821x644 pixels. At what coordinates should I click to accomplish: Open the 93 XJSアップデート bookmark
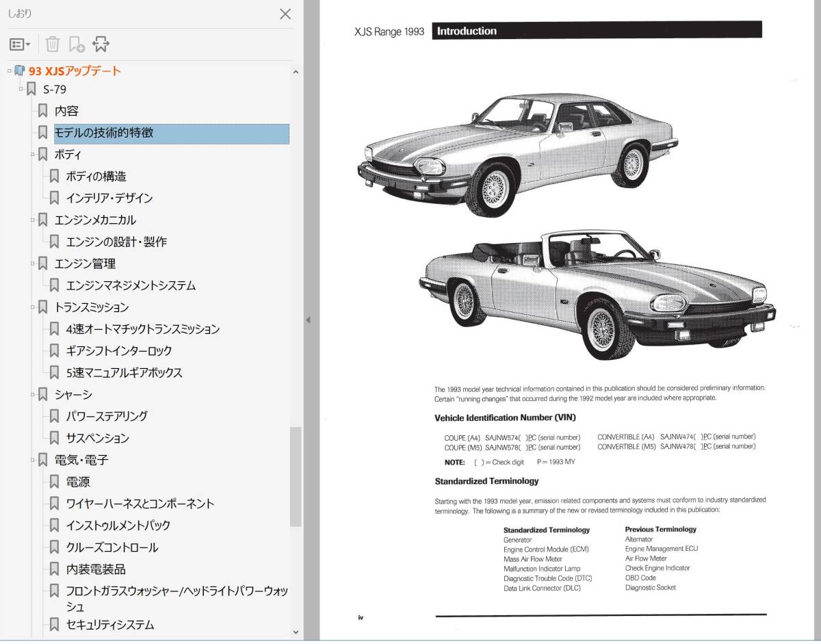coord(75,70)
